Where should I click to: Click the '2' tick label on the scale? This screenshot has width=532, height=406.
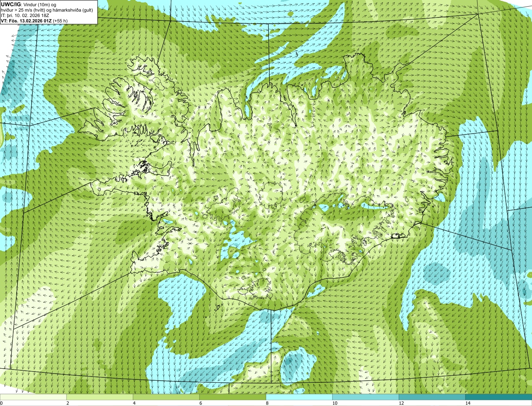(67, 403)
